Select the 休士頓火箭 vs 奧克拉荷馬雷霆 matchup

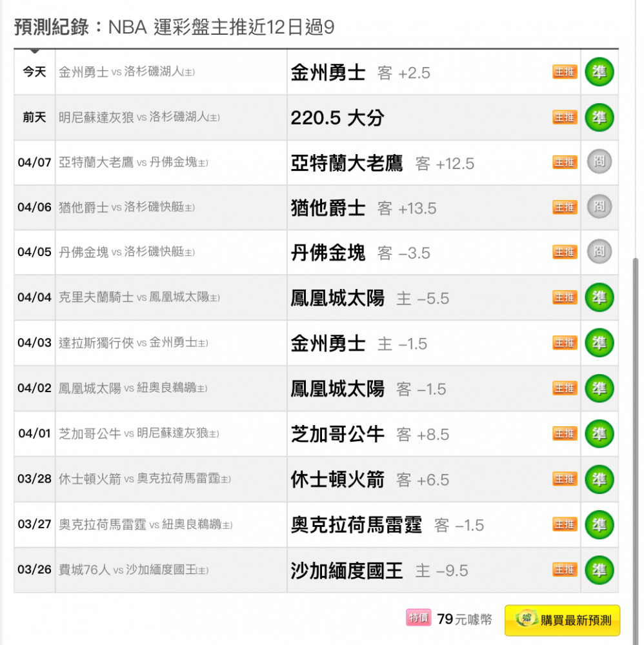coord(145,479)
